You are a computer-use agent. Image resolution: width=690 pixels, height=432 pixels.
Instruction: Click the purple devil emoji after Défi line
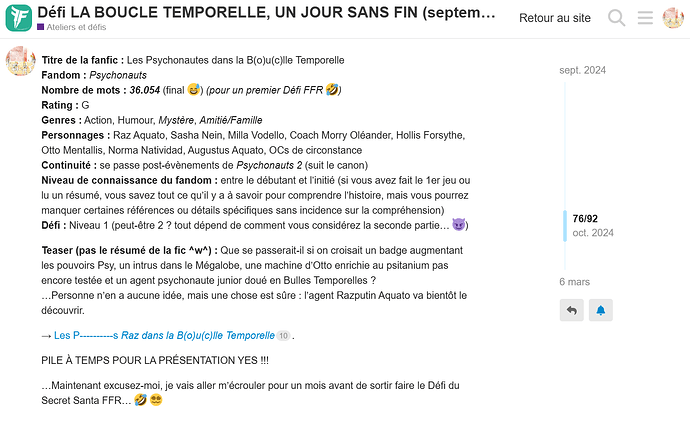[x=460, y=225]
